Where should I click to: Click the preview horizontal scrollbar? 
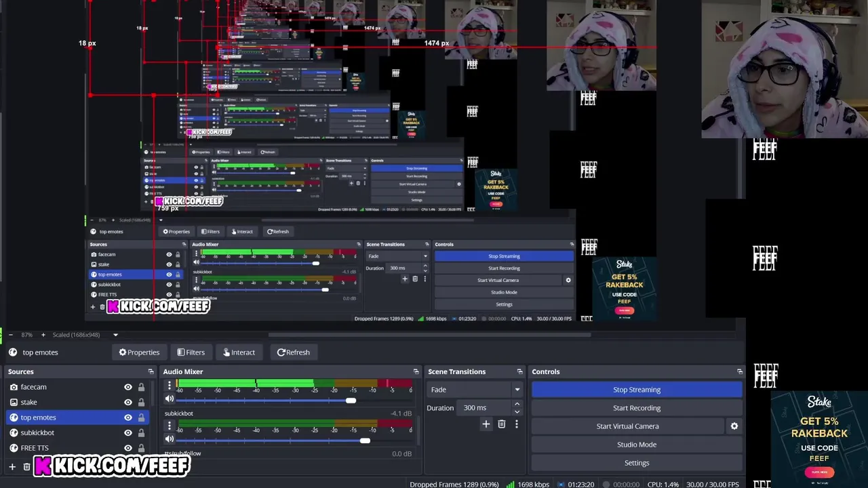point(429,335)
